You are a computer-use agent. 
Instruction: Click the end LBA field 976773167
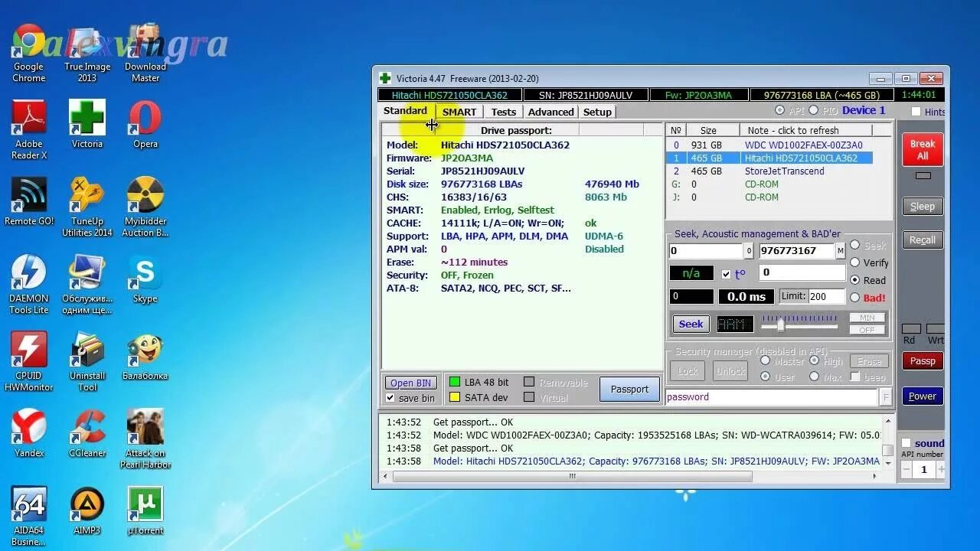796,251
